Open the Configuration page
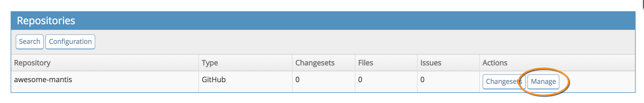This screenshot has width=644, height=103. pyautogui.click(x=70, y=42)
